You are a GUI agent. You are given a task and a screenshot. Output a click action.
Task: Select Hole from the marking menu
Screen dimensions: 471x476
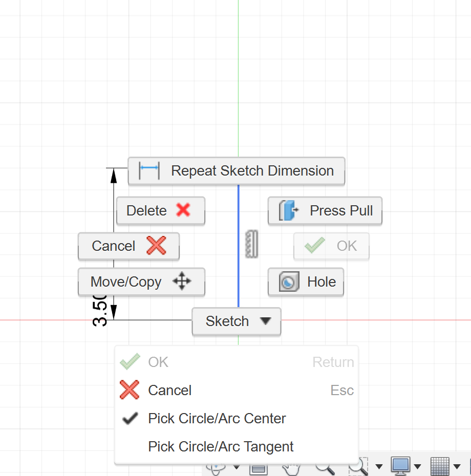click(306, 282)
